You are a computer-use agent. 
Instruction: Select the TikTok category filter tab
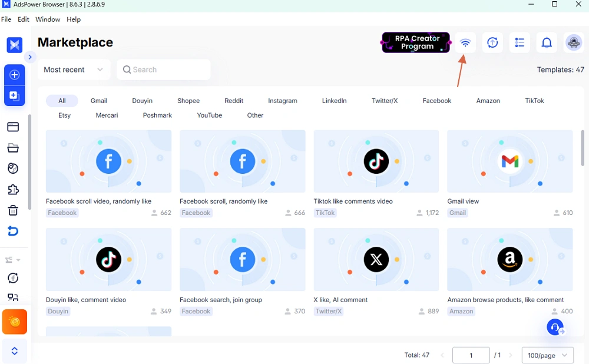535,101
